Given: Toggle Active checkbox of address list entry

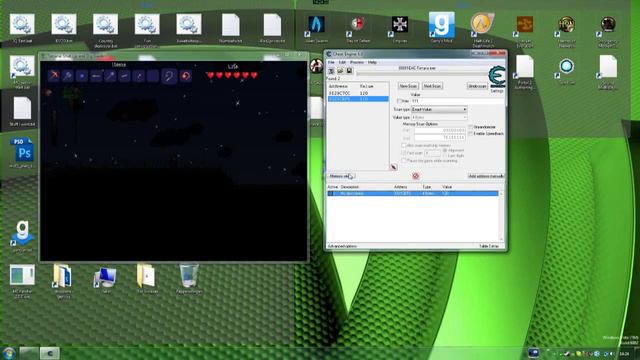Looking at the screenshot, I should (x=331, y=193).
